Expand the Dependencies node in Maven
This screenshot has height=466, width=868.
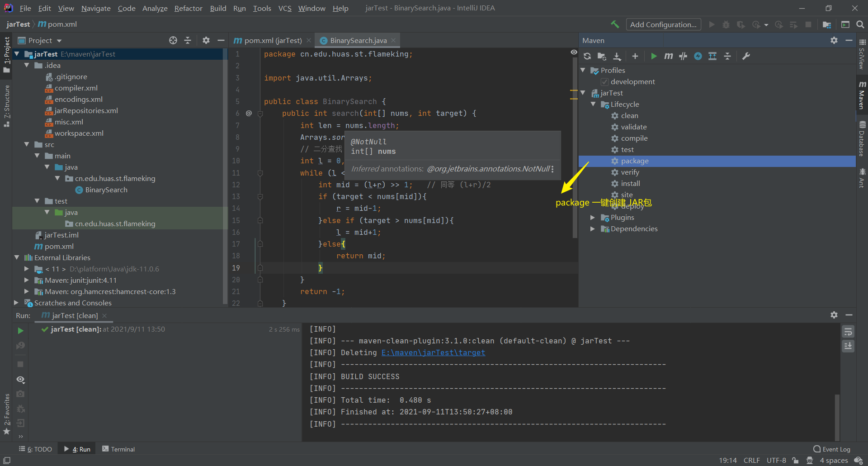tap(593, 229)
